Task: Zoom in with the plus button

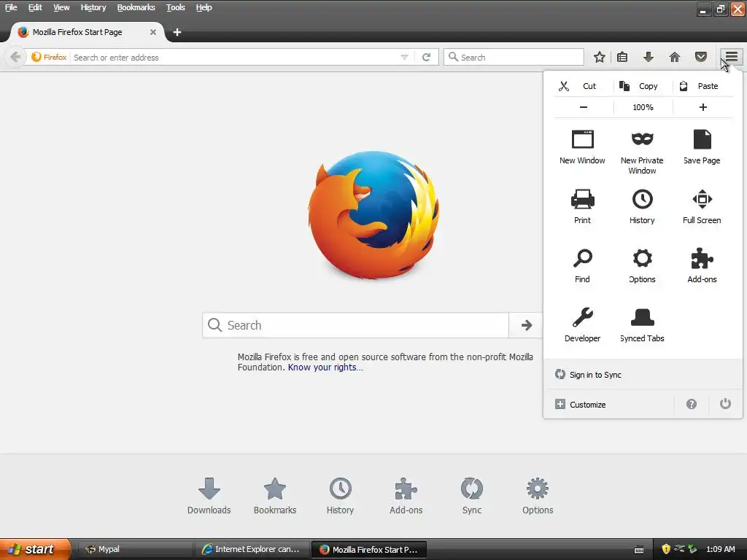Action: [703, 107]
